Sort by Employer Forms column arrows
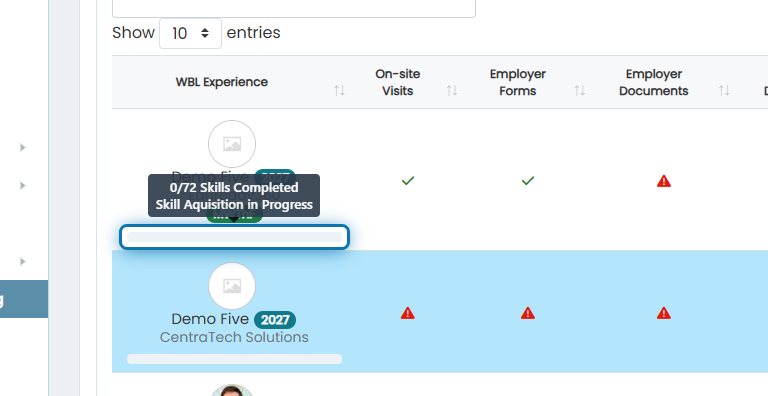This screenshot has height=396, width=768. (x=579, y=90)
